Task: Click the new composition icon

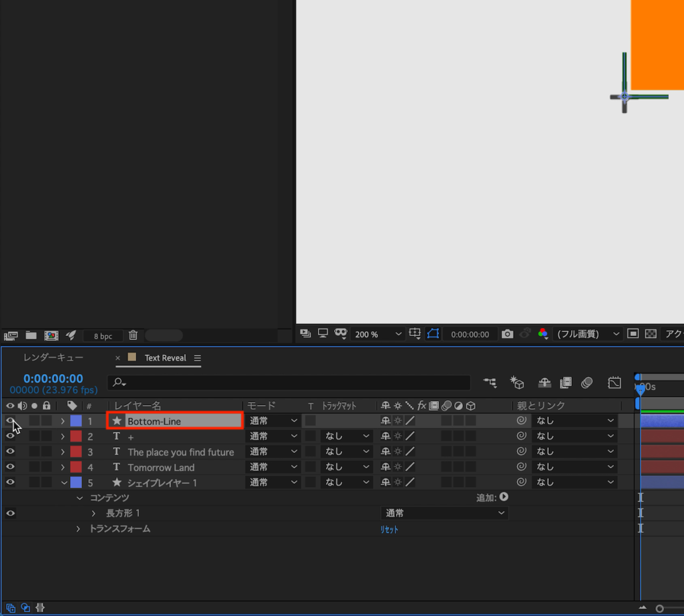Action: tap(51, 335)
